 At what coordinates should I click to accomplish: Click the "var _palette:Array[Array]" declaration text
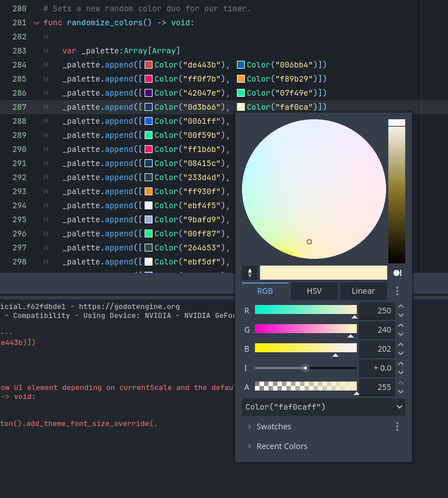click(121, 51)
